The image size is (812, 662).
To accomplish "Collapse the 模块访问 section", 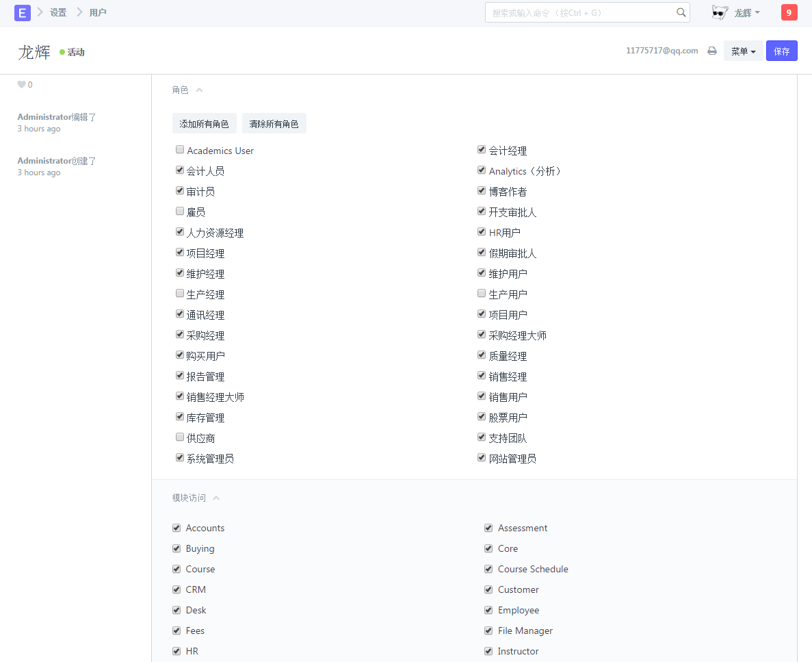I will click(x=216, y=498).
